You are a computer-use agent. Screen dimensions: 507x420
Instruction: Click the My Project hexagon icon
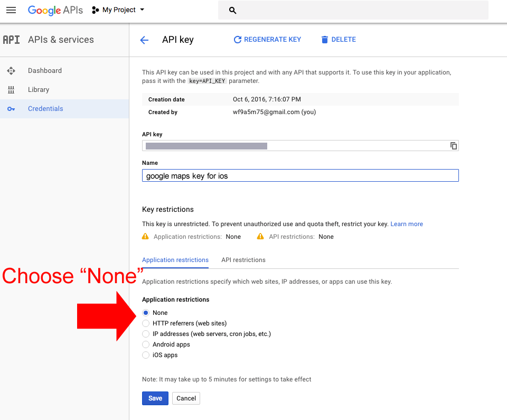[95, 10]
